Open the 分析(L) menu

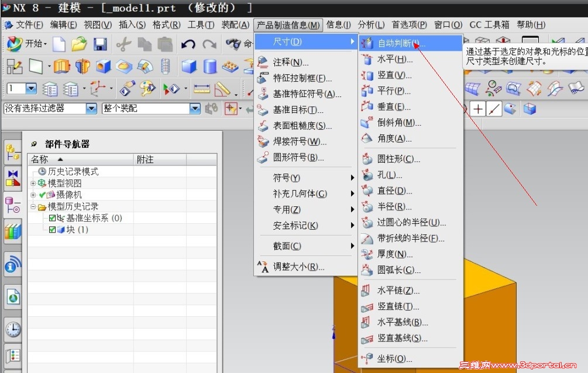point(371,25)
